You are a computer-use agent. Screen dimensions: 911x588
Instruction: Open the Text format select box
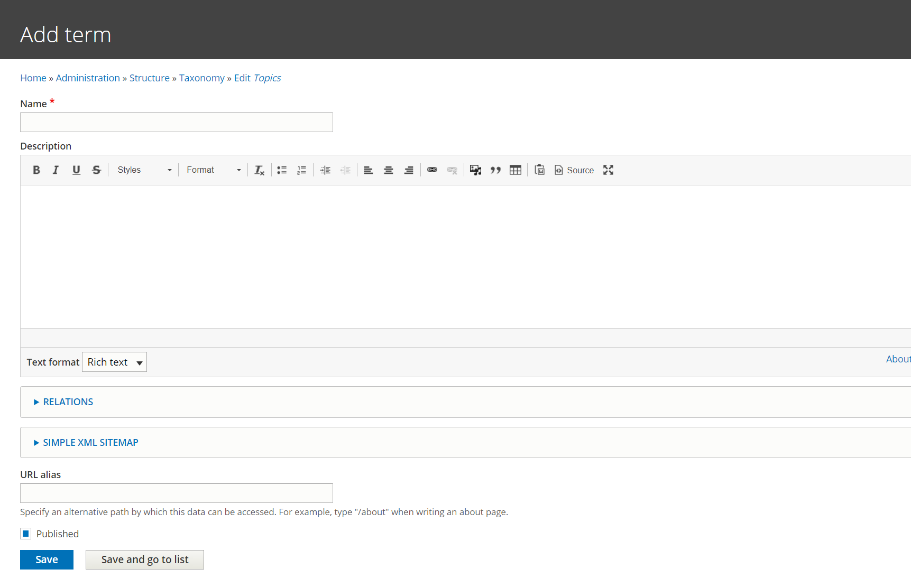115,362
